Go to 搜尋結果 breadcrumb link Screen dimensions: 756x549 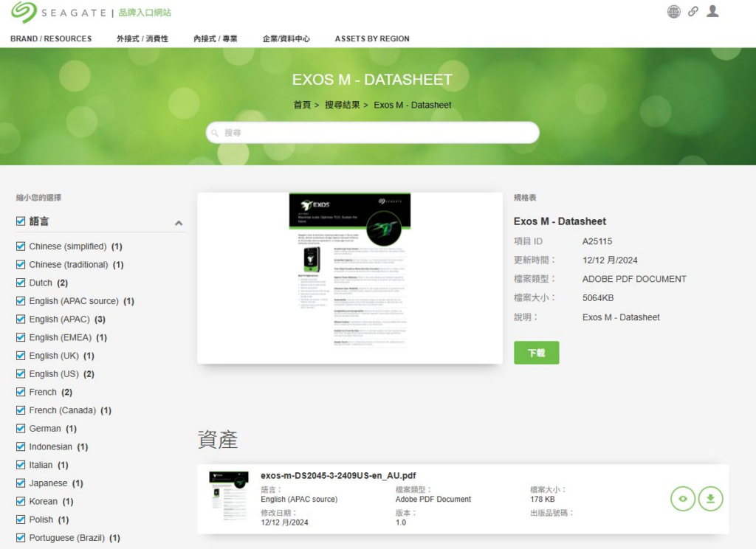click(343, 105)
